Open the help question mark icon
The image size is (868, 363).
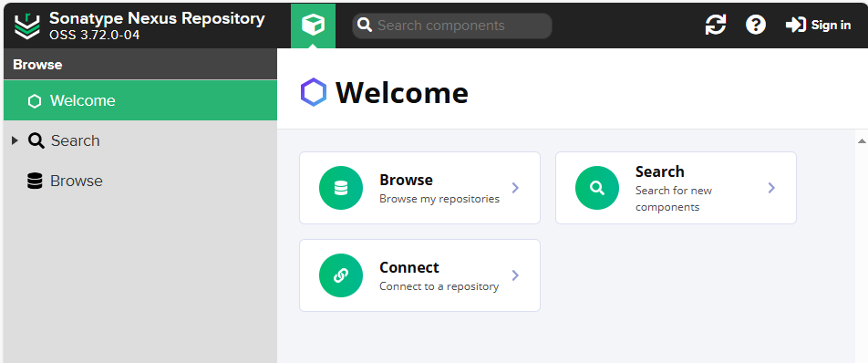756,25
